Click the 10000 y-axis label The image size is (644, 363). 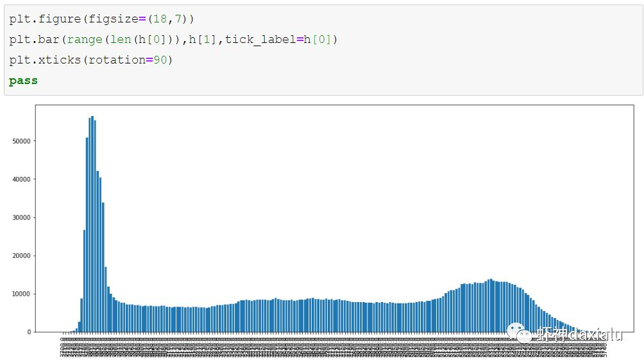pos(21,294)
